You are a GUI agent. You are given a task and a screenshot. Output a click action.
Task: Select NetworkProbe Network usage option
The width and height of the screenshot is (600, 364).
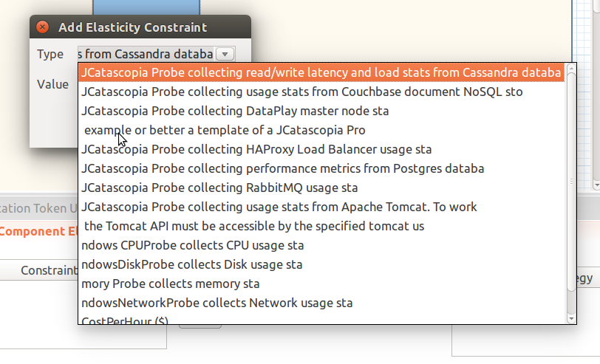(217, 303)
